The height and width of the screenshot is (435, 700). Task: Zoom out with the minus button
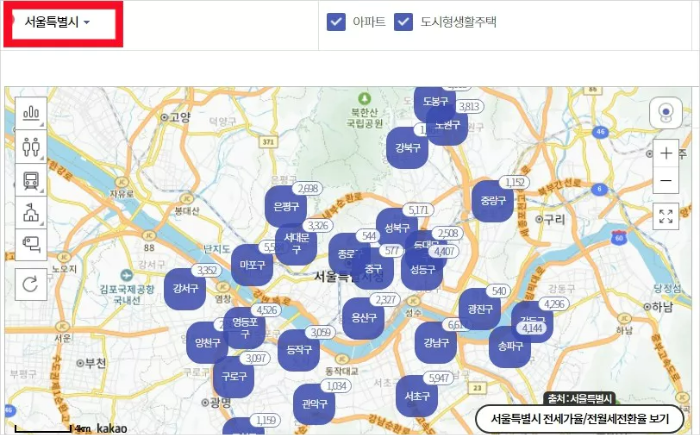point(666,180)
